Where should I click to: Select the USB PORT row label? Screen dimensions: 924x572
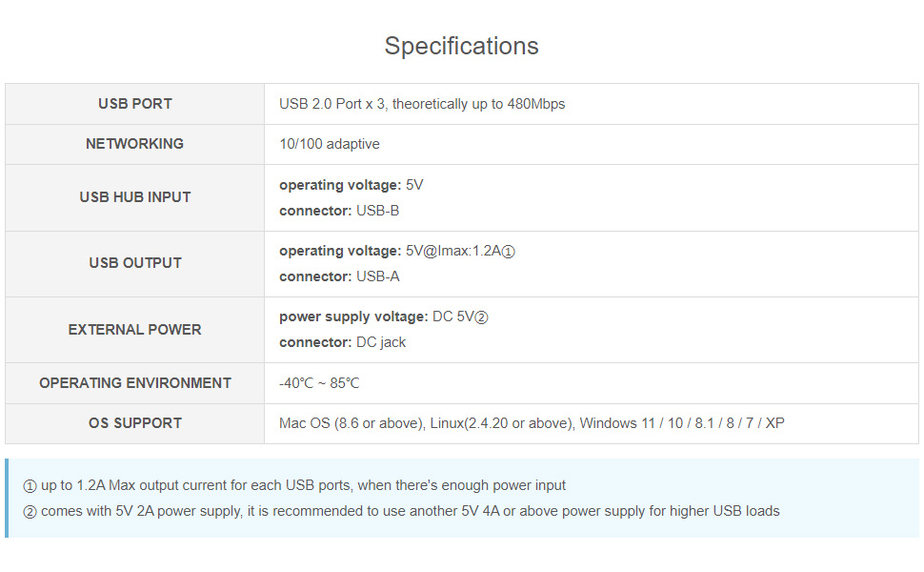coord(135,104)
